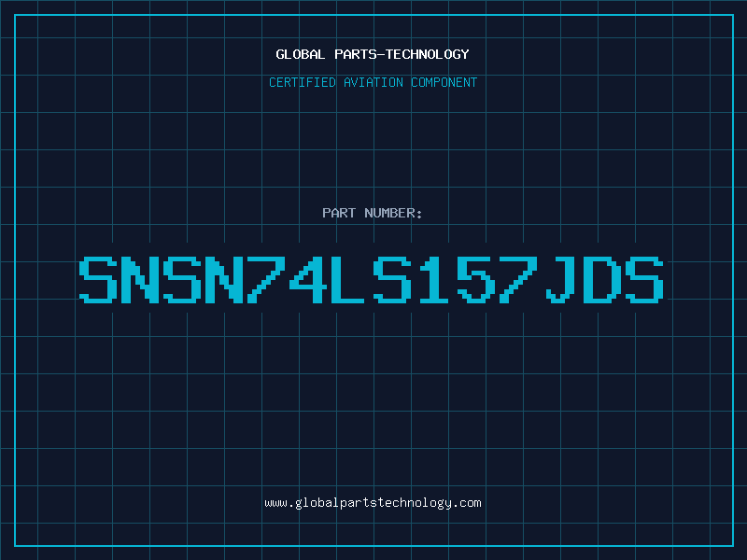Click the CERTIFIED AVIATION COMPONENT subtitle
This screenshot has height=560, width=747.
(373, 82)
